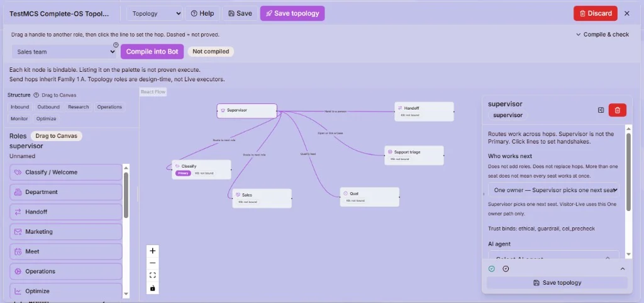Click the Primary badge on Classify node
Viewport: 644px width, 303px height.
point(183,173)
